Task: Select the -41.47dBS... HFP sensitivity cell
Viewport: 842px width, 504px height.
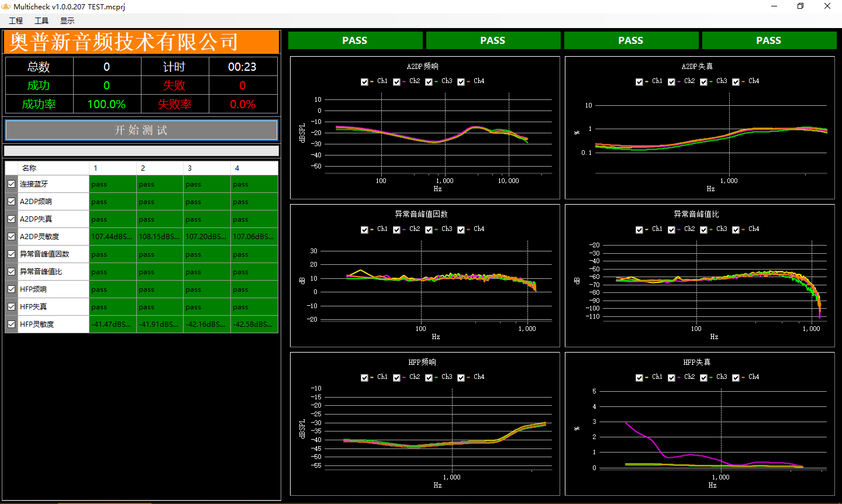Action: coord(112,324)
